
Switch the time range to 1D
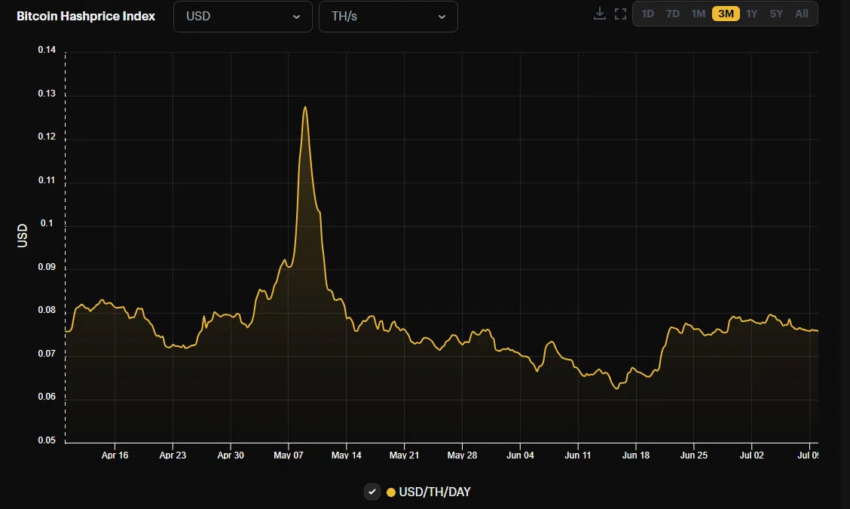(648, 14)
